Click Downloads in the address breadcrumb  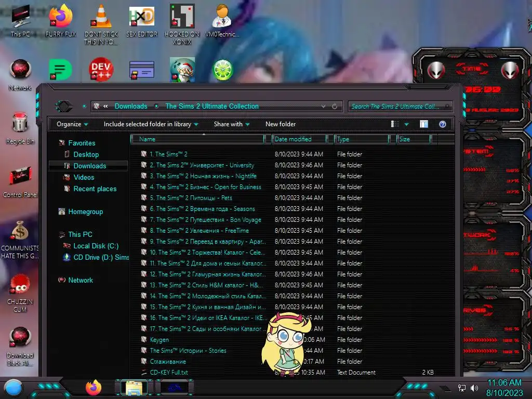coord(131,106)
